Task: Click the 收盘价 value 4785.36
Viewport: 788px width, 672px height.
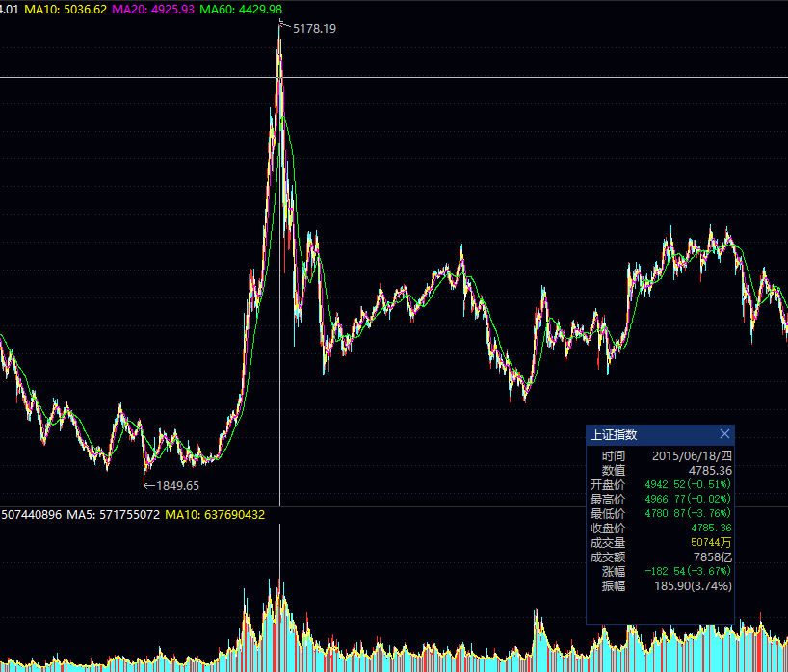Action: pos(711,529)
